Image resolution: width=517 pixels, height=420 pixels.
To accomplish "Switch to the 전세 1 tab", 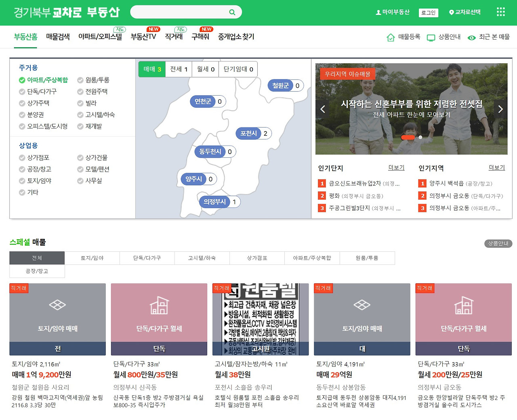I will [179, 69].
